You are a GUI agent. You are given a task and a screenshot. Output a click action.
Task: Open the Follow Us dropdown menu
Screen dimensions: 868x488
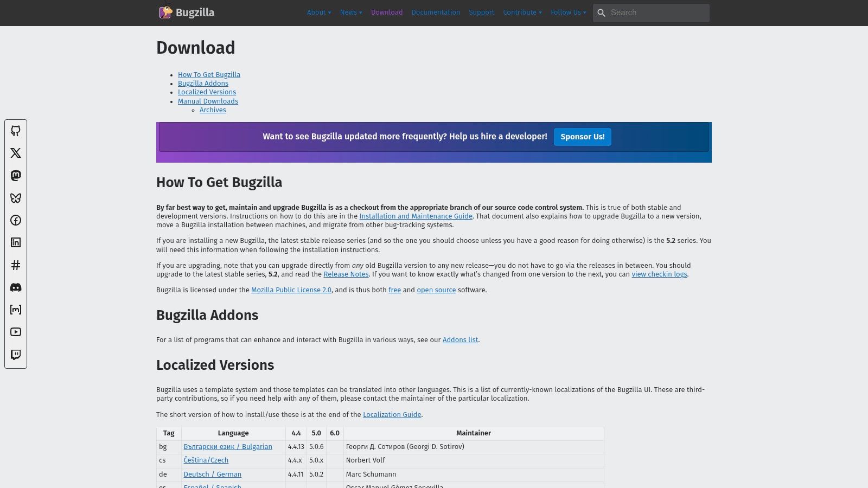pyautogui.click(x=569, y=12)
